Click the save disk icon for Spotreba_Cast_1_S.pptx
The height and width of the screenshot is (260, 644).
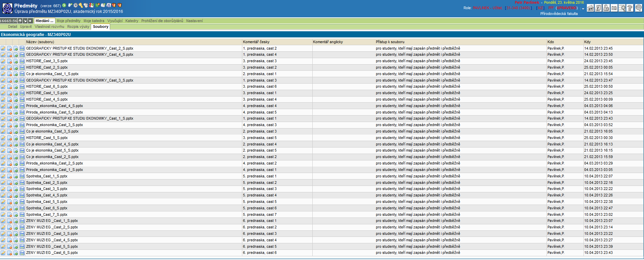[x=22, y=176]
